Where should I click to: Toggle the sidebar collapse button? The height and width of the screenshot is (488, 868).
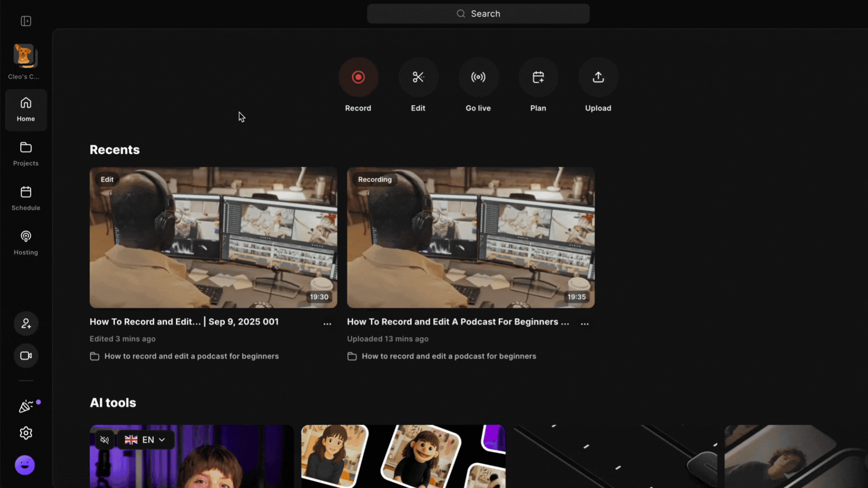[x=26, y=21]
